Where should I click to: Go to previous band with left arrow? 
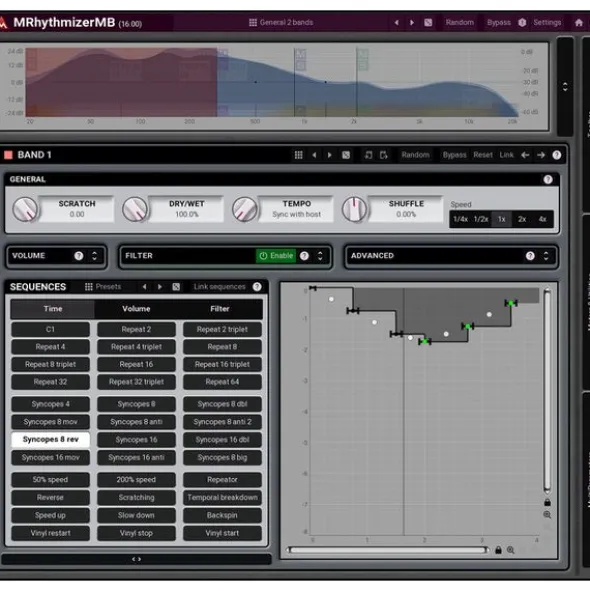[x=525, y=155]
